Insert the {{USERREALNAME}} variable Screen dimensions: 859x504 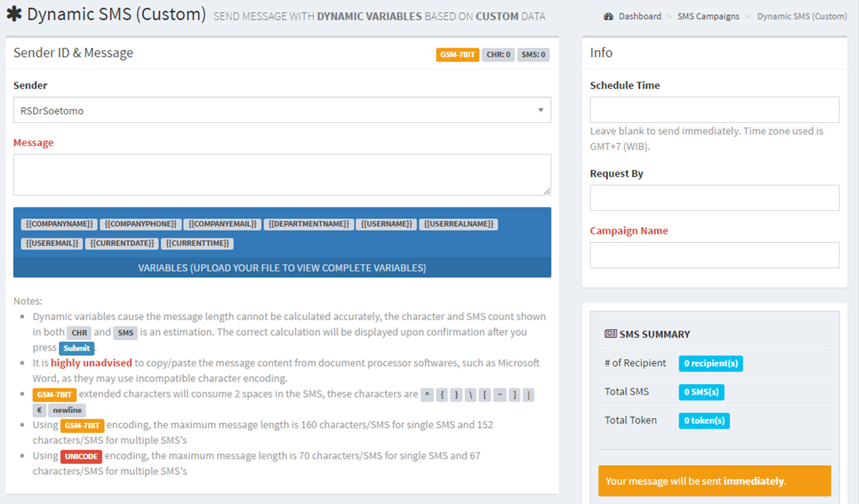pos(458,224)
